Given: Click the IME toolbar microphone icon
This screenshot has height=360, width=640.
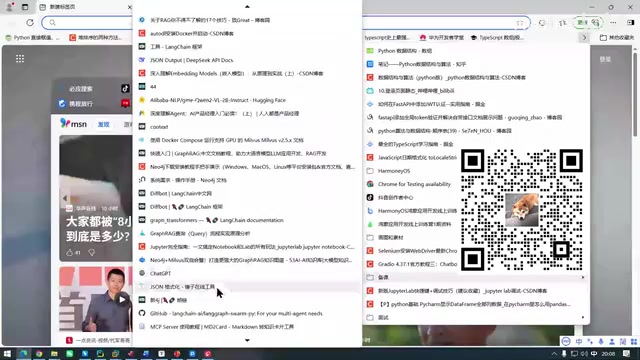Looking at the screenshot, I should (601, 341).
